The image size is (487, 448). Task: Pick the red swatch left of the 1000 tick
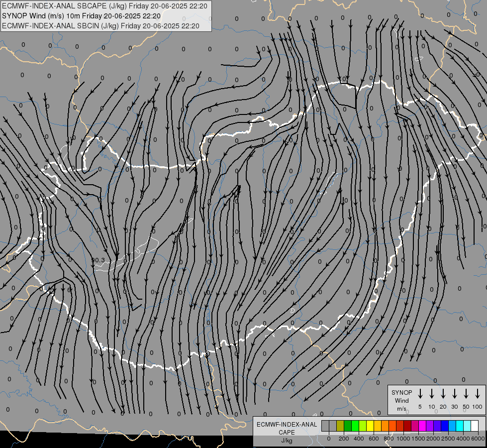(x=400, y=426)
